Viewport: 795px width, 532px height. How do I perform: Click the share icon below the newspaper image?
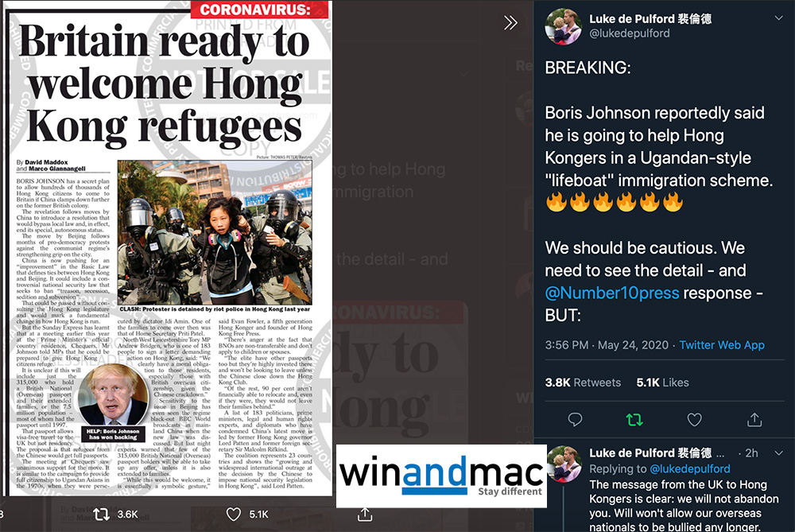[365, 515]
